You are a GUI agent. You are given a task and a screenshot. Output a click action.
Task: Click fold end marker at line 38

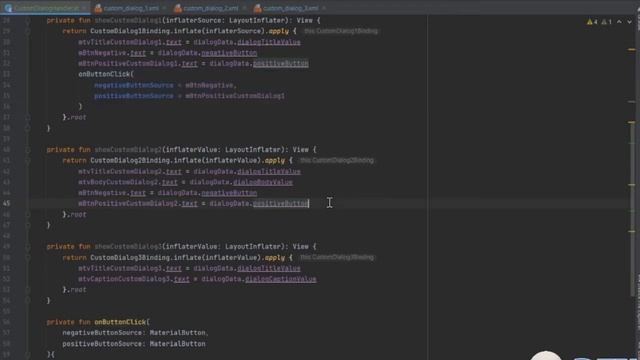28,128
